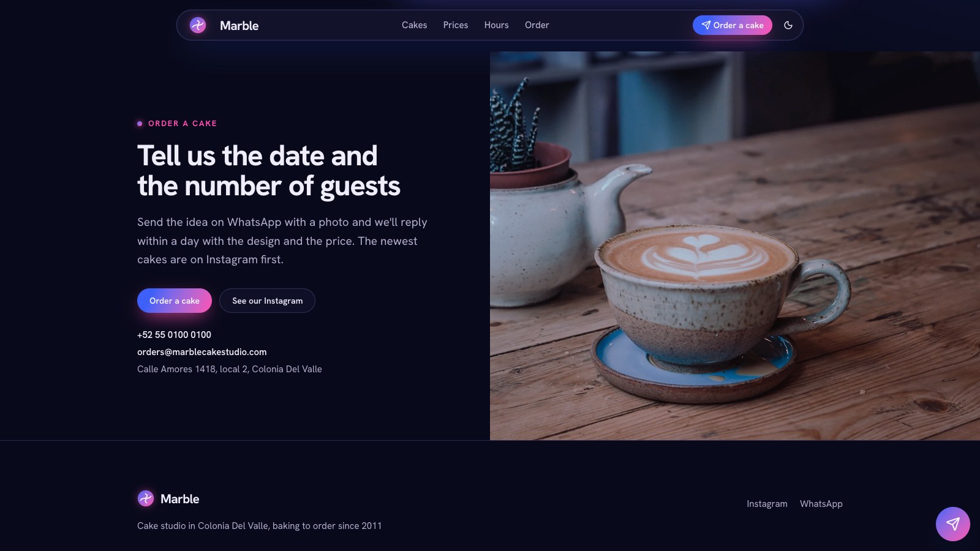Open See our Instagram button
The width and height of the screenshot is (980, 551).
coord(267,301)
